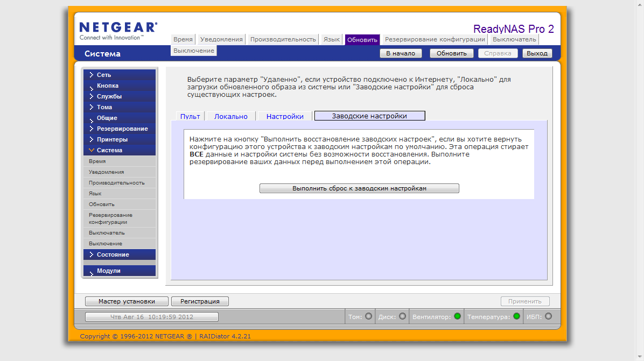Open Выключение in the sidebar submenu
The width and height of the screenshot is (644, 361).
[x=120, y=243]
